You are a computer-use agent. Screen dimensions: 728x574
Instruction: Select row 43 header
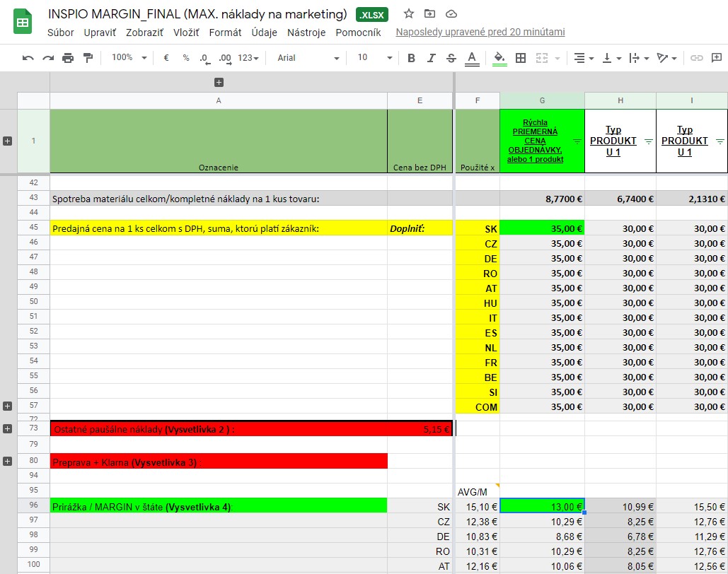tap(33, 198)
